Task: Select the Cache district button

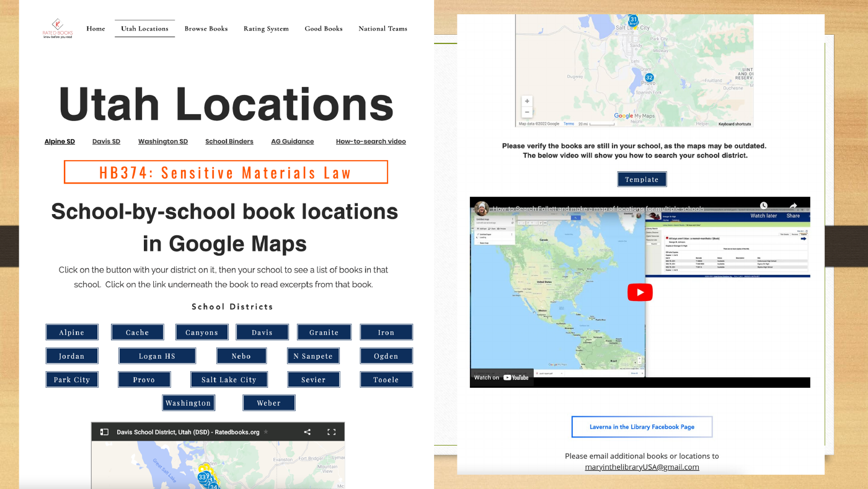Action: point(138,332)
